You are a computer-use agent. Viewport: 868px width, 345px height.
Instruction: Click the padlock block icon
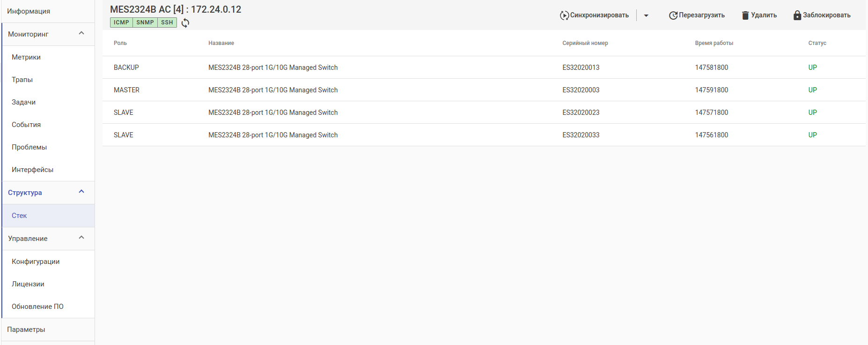click(797, 15)
